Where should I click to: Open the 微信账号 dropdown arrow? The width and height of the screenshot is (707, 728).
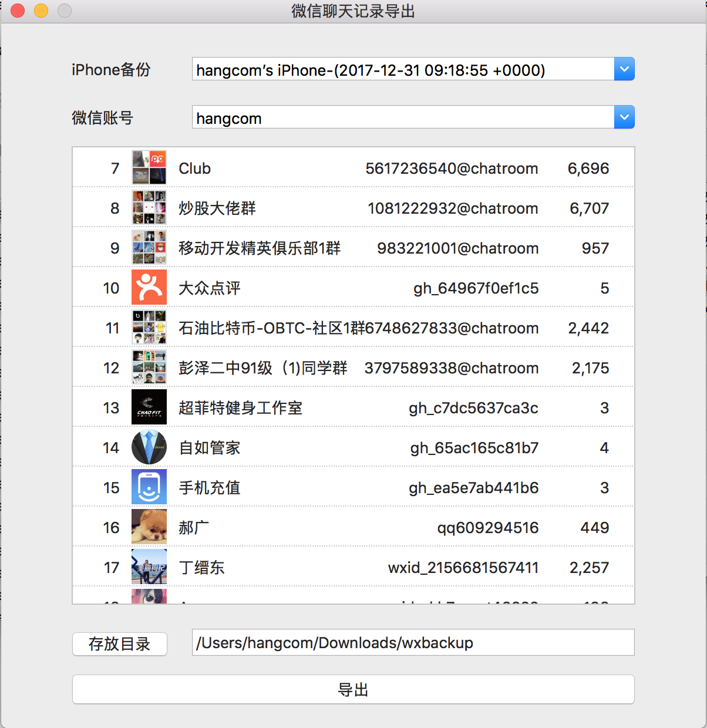point(624,117)
